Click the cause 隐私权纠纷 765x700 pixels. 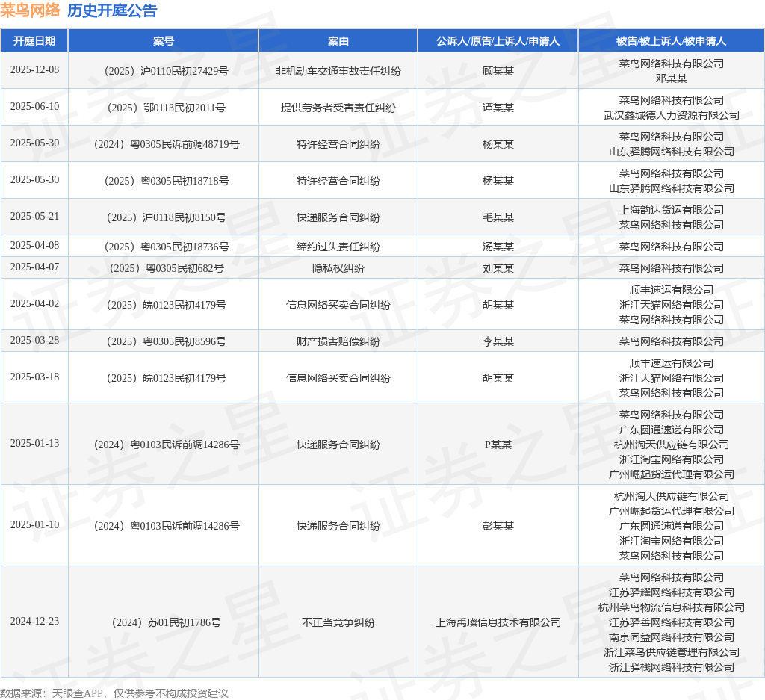338,268
